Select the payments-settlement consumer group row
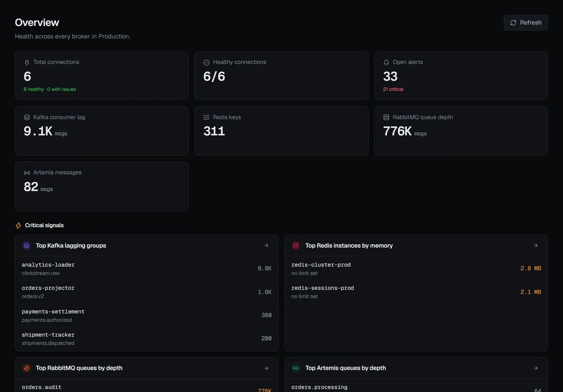The height and width of the screenshot is (392, 563). tap(147, 315)
